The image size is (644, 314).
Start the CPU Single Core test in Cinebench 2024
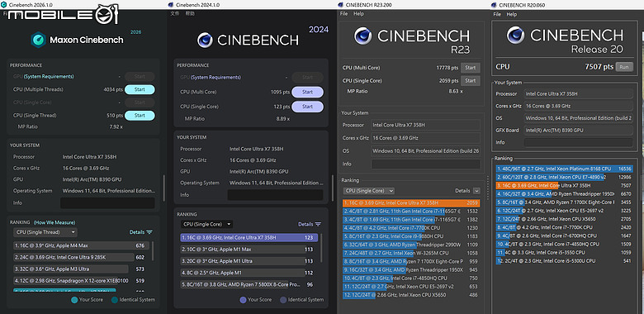tap(308, 107)
